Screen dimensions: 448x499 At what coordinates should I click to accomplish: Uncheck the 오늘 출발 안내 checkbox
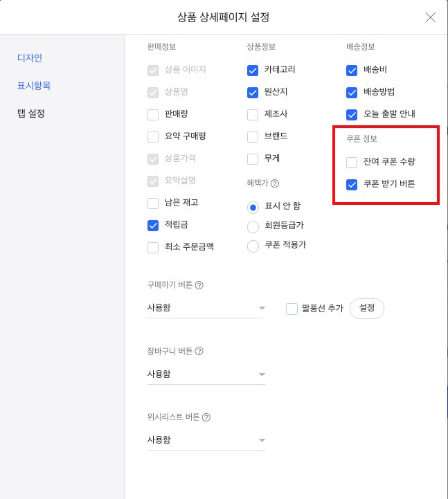[x=352, y=114]
